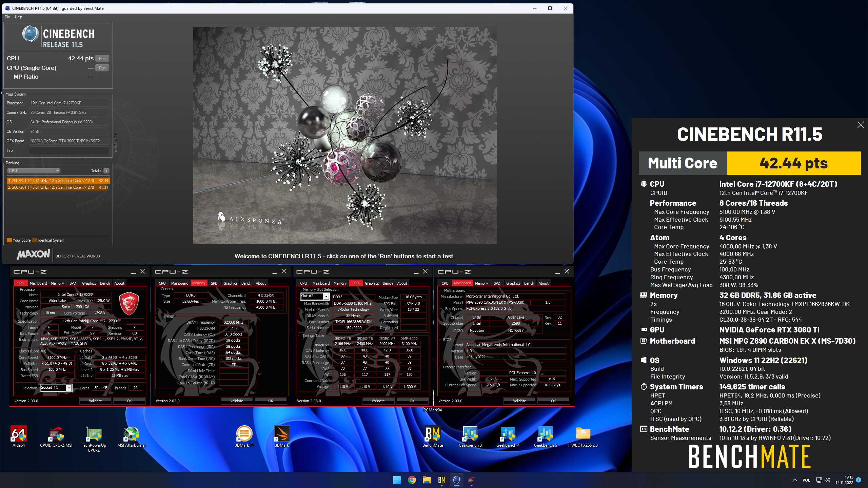
Task: Launch Geekbench 3 desktop icon
Action: [x=470, y=436]
